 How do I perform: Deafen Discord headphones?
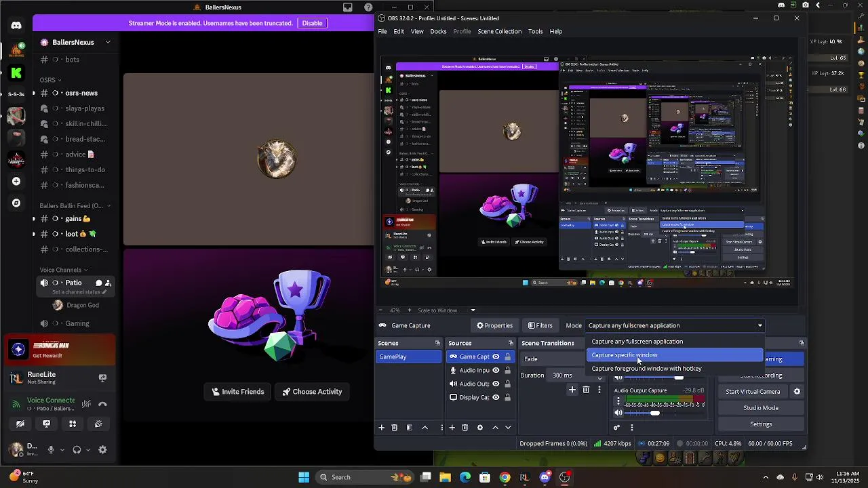tap(77, 449)
